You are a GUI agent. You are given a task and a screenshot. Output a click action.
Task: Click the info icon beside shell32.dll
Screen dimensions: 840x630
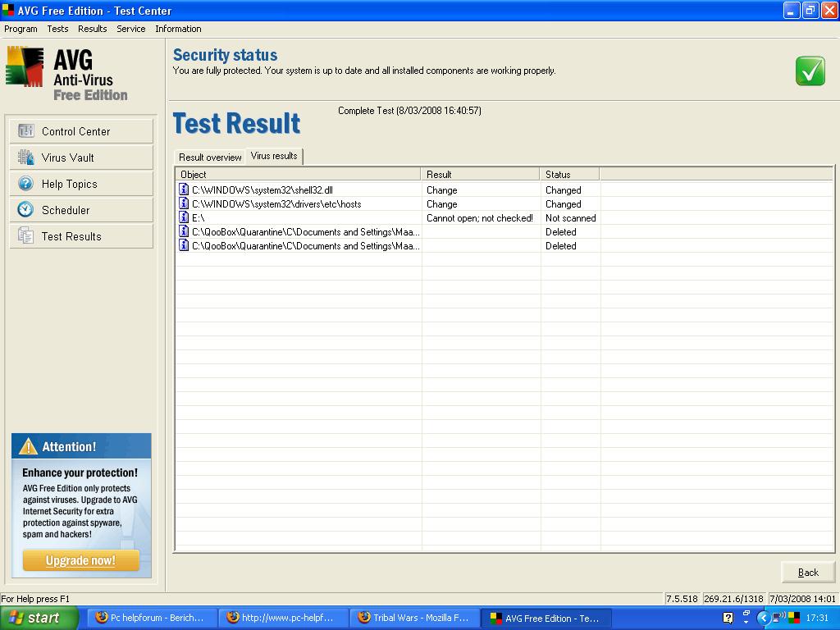pos(184,189)
